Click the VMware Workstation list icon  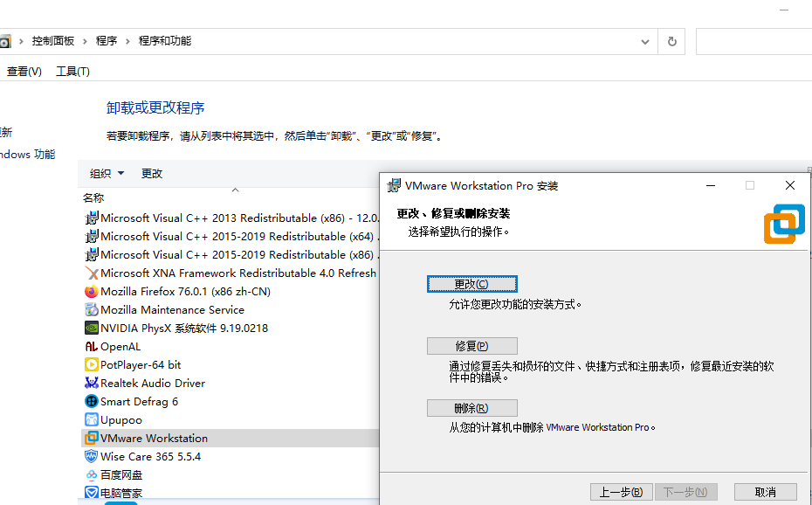point(91,439)
